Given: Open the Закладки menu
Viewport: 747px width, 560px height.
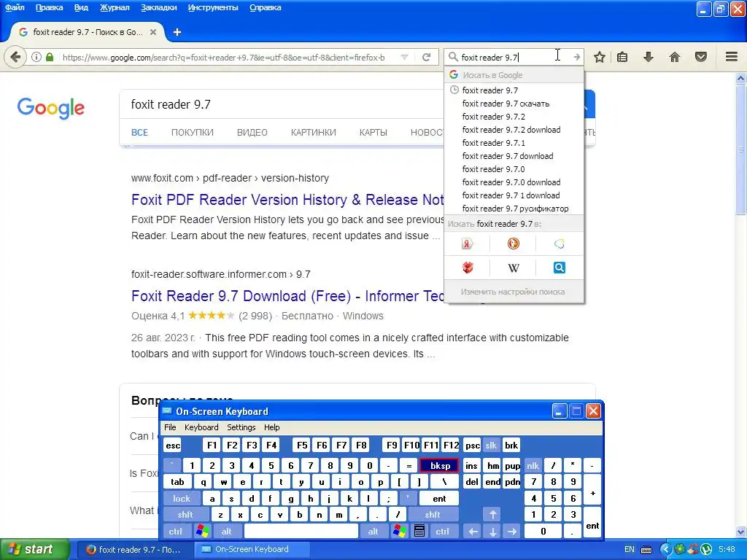Looking at the screenshot, I should tap(158, 7).
